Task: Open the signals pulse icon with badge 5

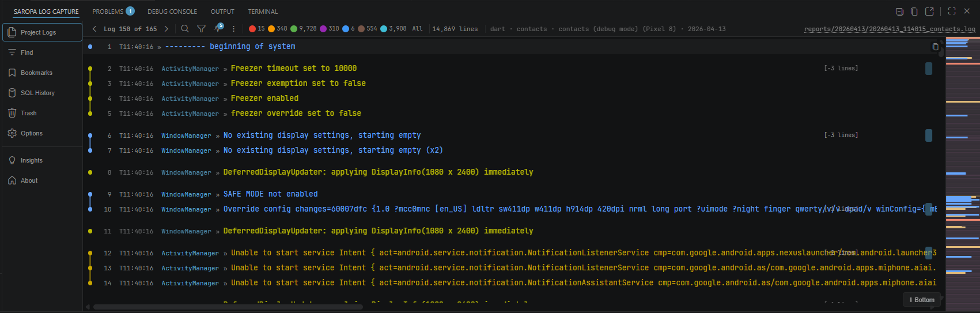Action: pos(218,28)
